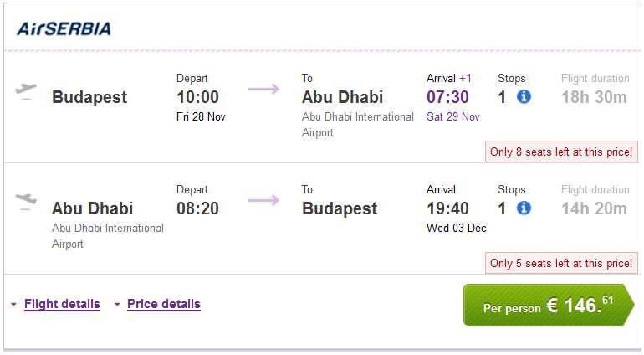Click the outbound 10:00 departure time
Image resolution: width=644 pixels, height=355 pixels.
[x=197, y=97]
